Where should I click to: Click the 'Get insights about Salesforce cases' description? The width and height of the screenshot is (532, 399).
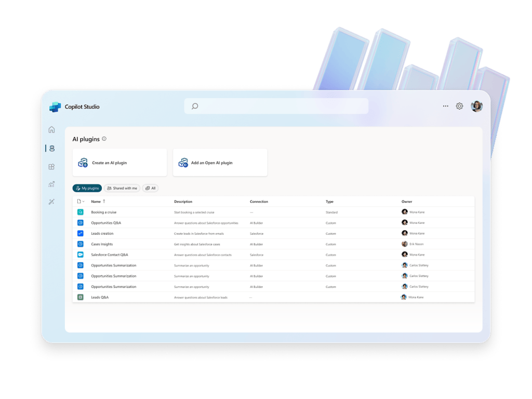(197, 244)
